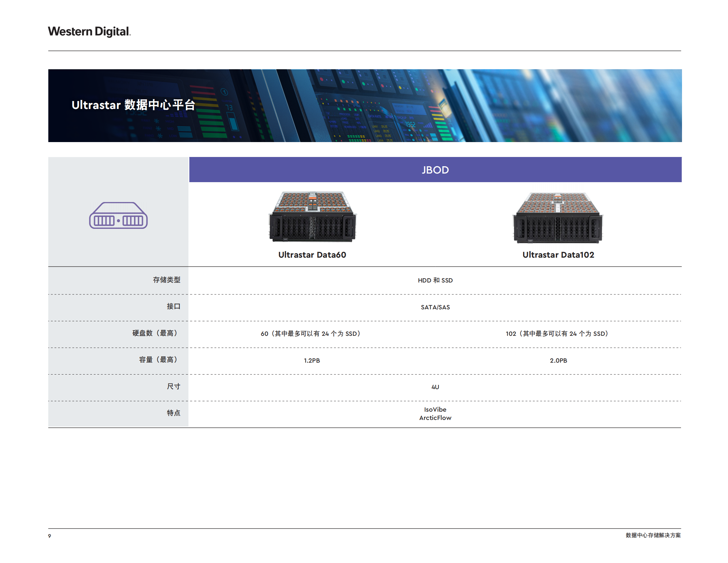This screenshot has width=728, height=563.
Task: Click the 4U size value
Action: (x=435, y=387)
